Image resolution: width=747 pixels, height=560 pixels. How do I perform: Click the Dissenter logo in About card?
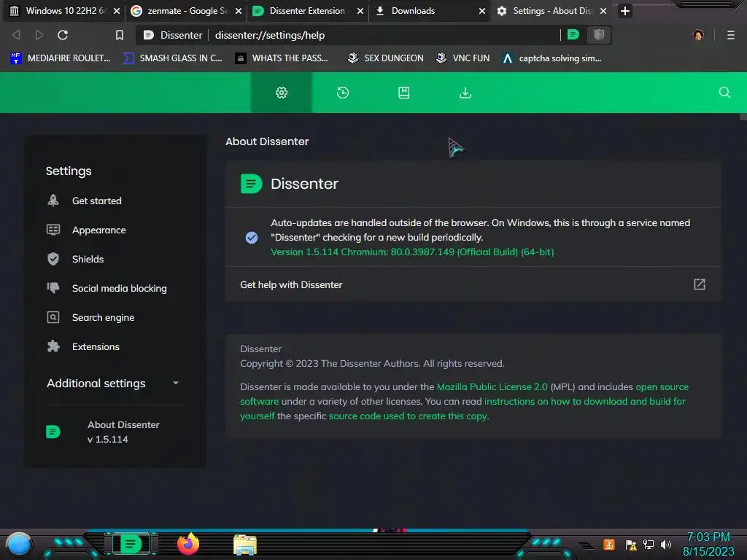[x=251, y=184]
